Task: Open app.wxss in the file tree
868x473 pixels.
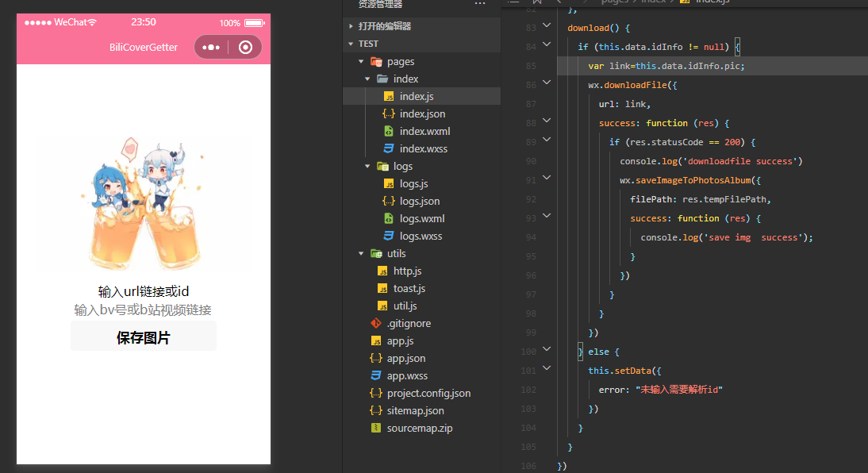Action: (407, 375)
